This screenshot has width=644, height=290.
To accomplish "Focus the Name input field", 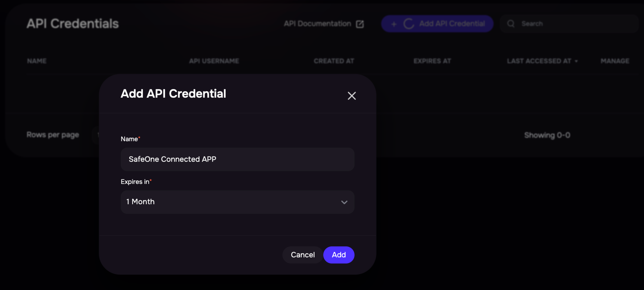I will click(238, 159).
